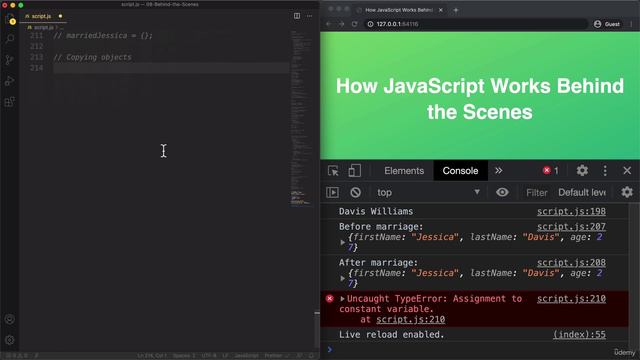Select the browser tab 'How JavaScript Works Behind'
640x360 pixels.
[x=399, y=10]
